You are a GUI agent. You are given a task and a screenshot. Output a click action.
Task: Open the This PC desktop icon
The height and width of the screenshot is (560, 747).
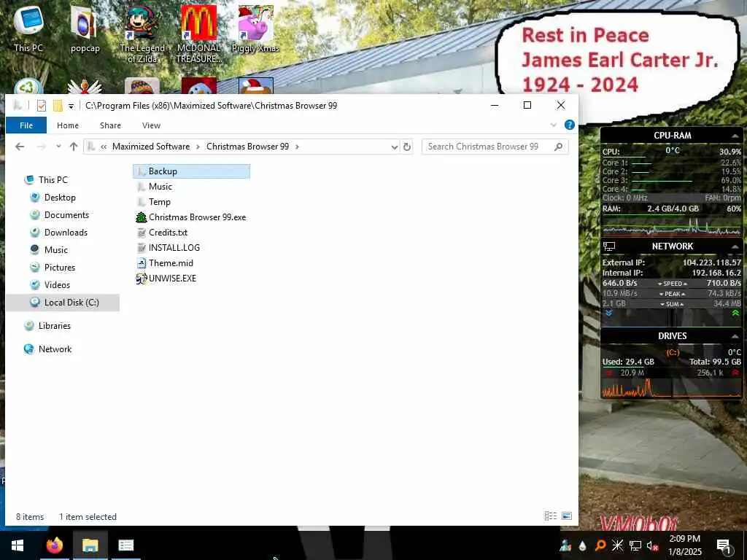point(28,28)
